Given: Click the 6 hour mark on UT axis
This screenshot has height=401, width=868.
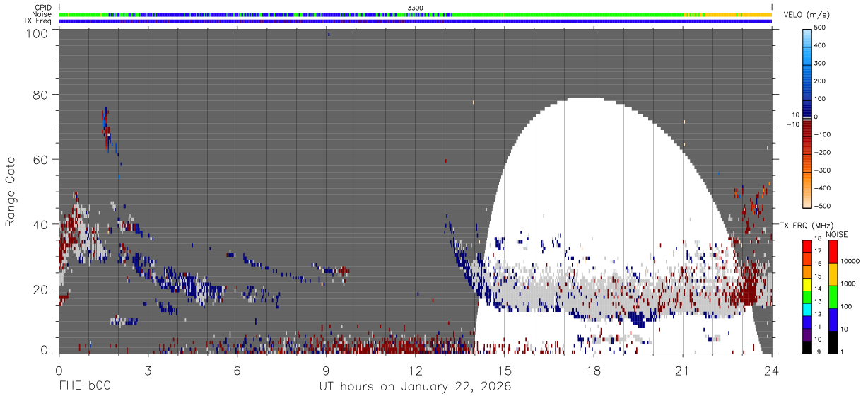Looking at the screenshot, I should 237,370.
